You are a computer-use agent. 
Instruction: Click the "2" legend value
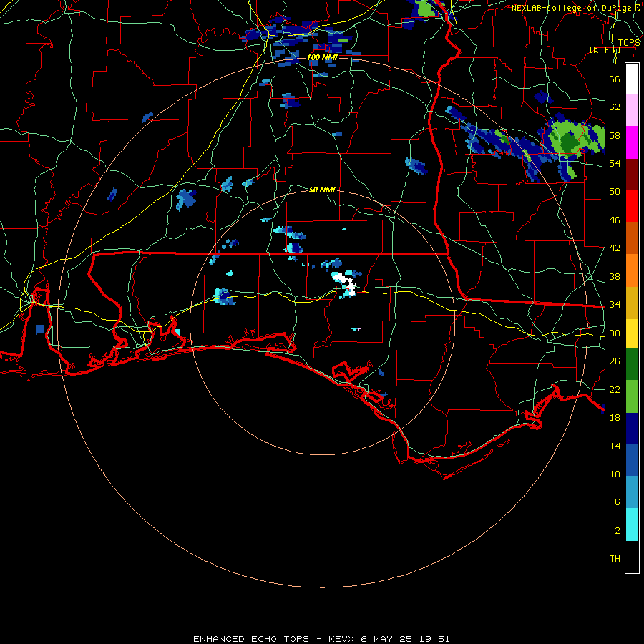click(x=618, y=531)
